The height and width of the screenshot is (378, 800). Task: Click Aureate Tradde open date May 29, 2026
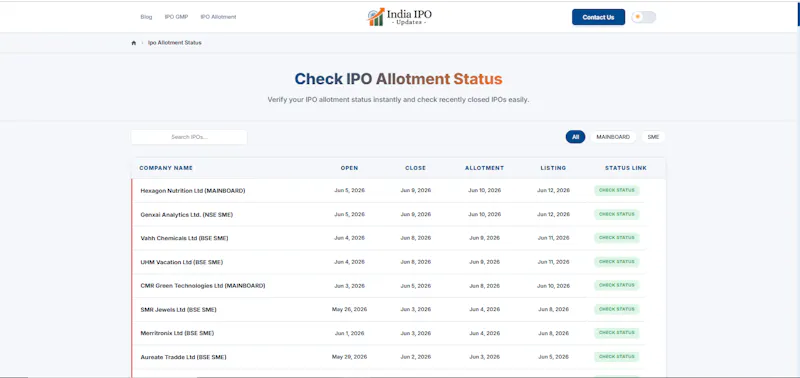[349, 357]
